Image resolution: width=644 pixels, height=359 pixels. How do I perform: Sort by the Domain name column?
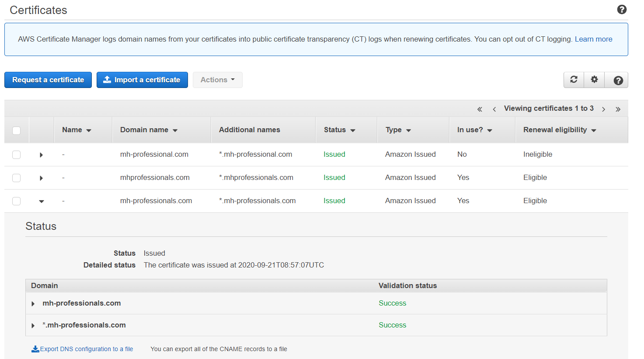pyautogui.click(x=149, y=130)
